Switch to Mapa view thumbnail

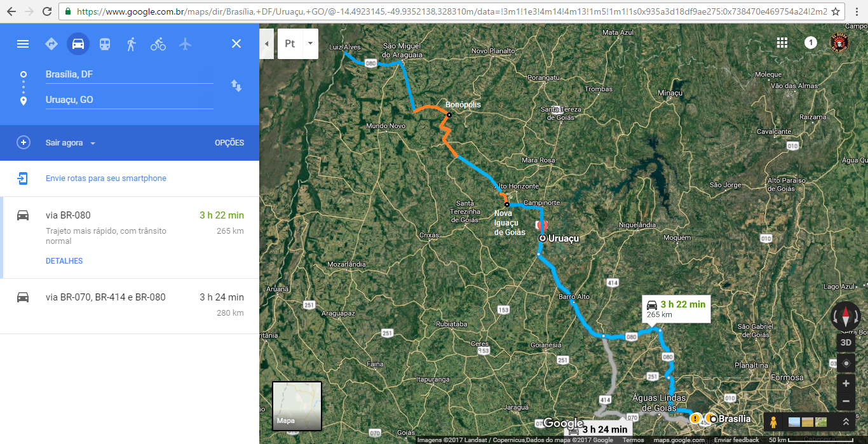[x=297, y=406]
